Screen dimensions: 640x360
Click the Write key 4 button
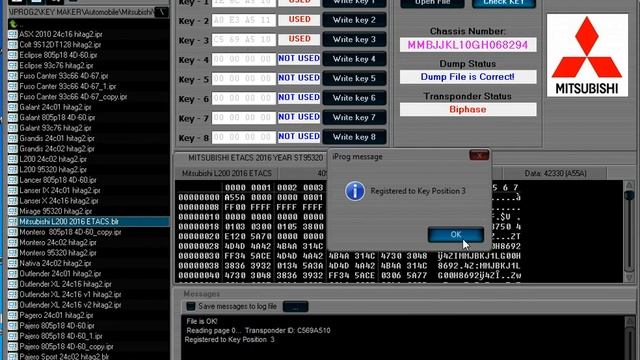[354, 59]
